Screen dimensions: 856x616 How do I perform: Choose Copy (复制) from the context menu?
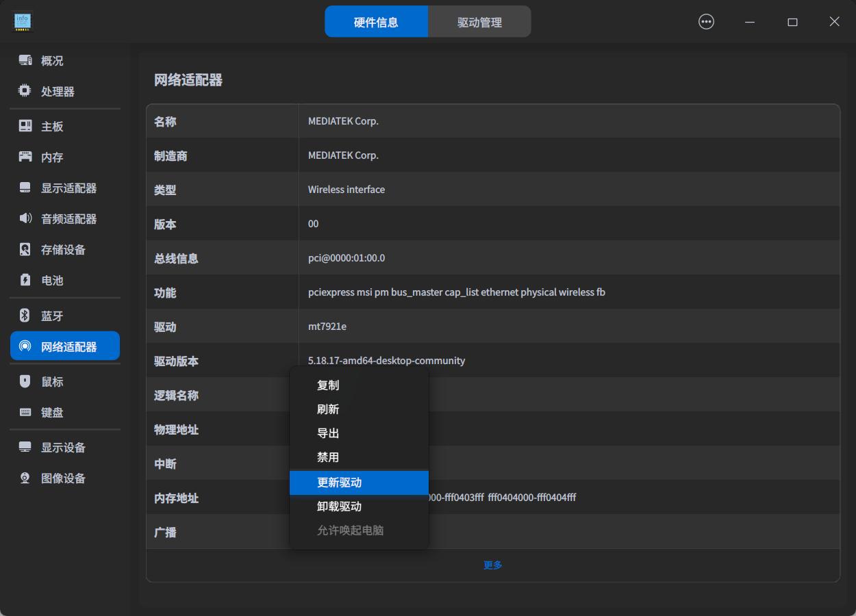click(328, 385)
